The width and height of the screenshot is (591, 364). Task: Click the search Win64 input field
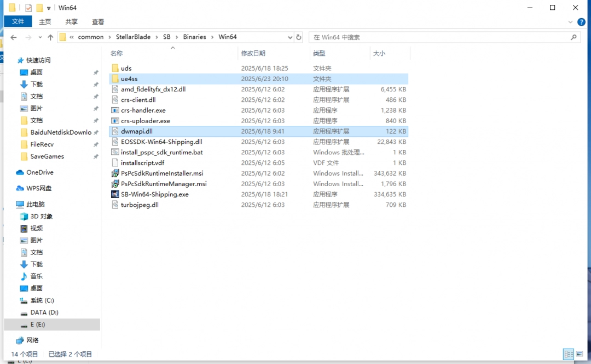(x=438, y=37)
